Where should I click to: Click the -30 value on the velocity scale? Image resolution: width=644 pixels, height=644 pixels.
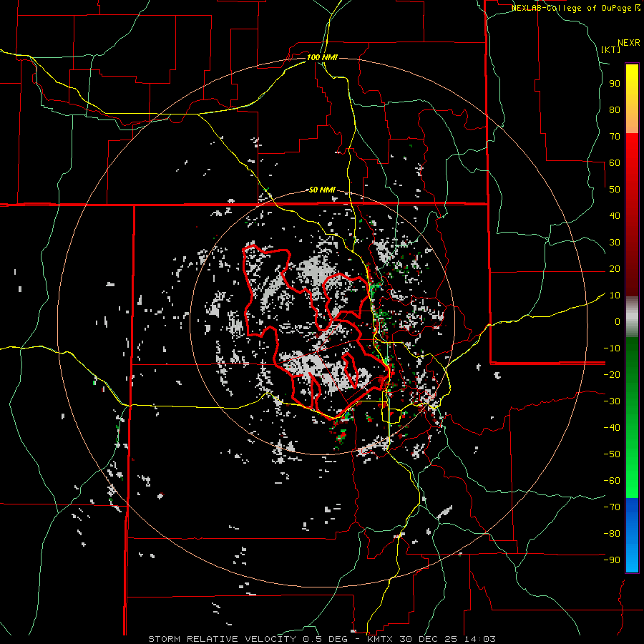612,401
